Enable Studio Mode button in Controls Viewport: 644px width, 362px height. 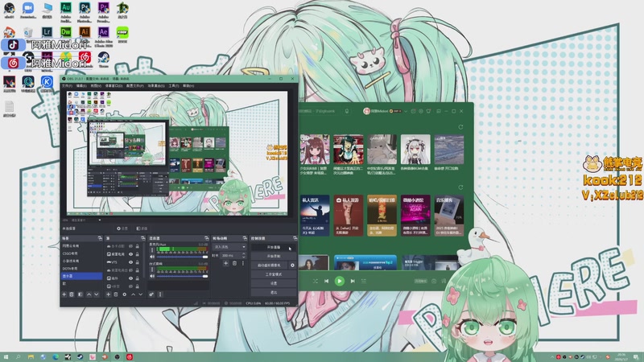274,274
